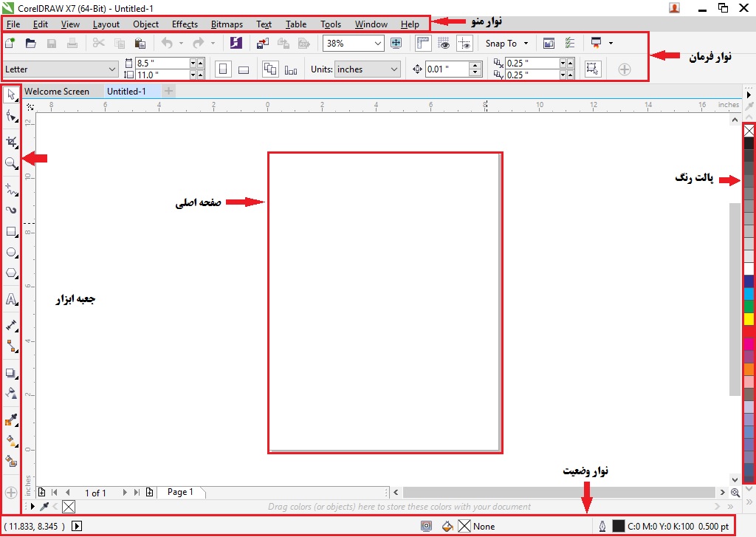The height and width of the screenshot is (537, 756).
Task: Select the Rectangle tool
Action: tap(11, 232)
